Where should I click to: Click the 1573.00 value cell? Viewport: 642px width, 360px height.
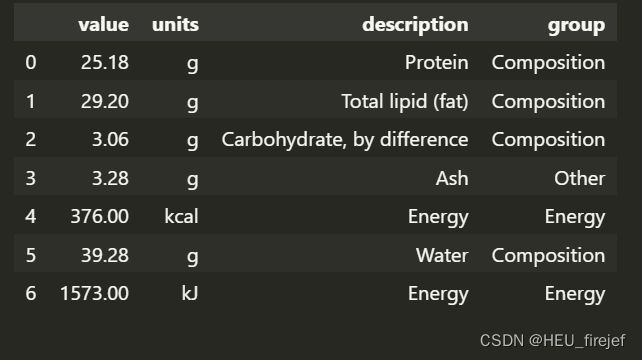click(95, 294)
